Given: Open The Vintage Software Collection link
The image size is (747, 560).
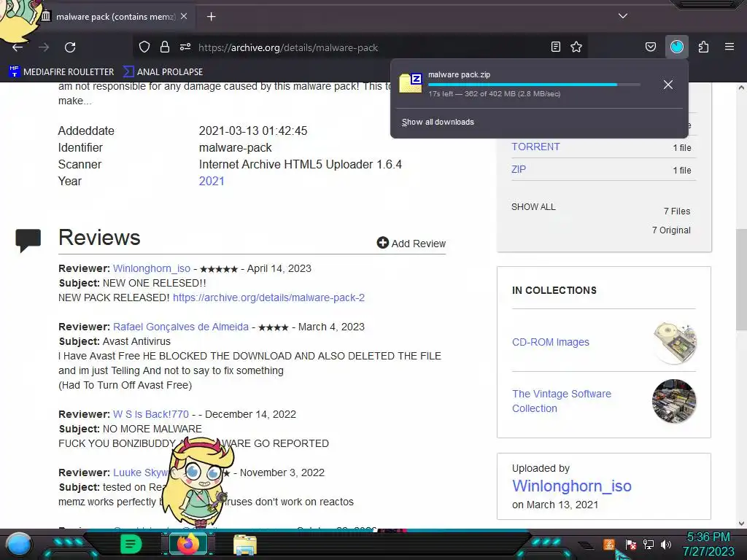Looking at the screenshot, I should pos(561,401).
